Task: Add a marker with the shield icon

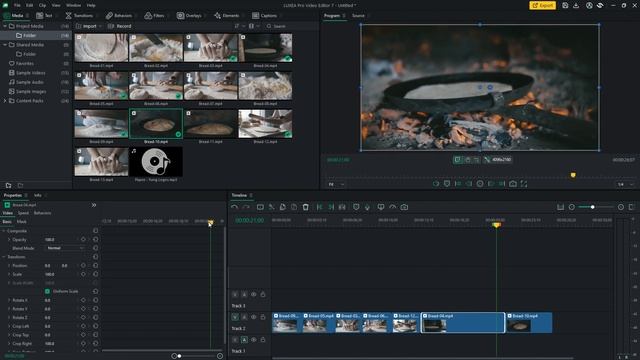Action: tap(356, 207)
